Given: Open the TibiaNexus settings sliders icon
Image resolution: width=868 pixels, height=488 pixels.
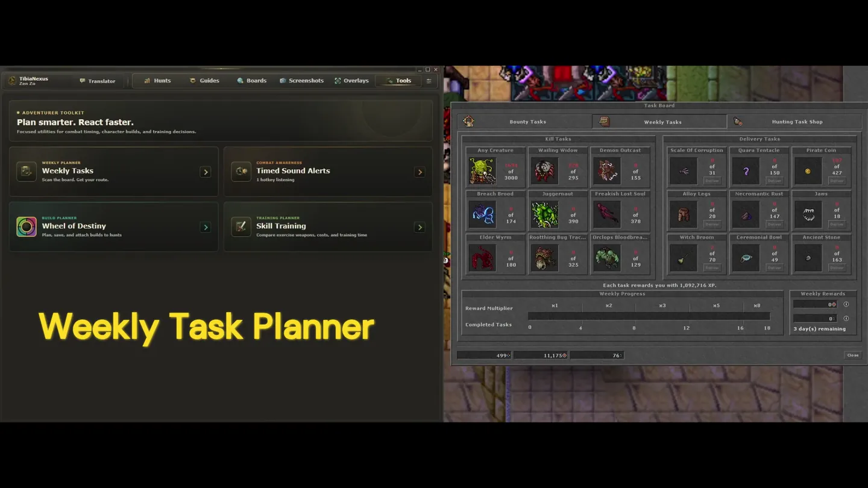Looking at the screenshot, I should (429, 81).
